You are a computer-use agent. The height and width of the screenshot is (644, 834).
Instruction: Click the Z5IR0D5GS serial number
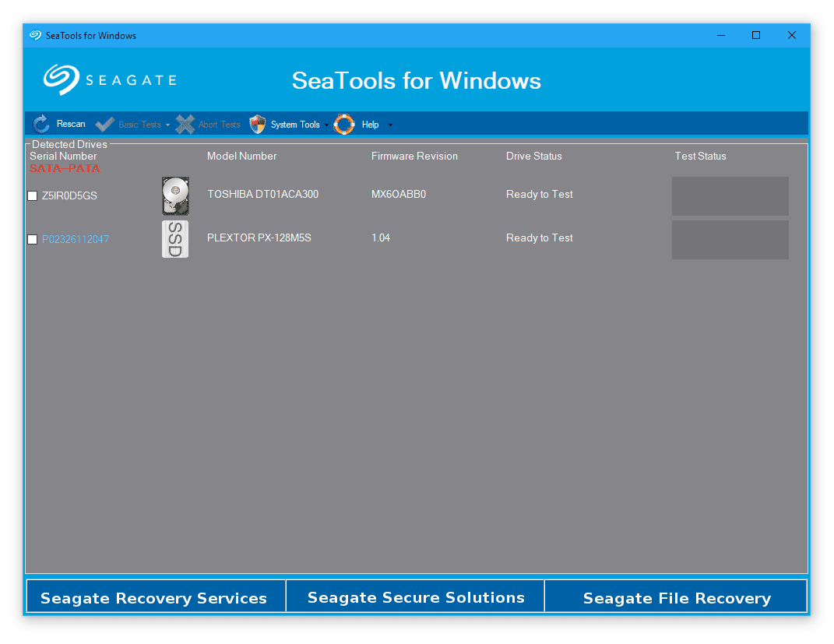[69, 195]
